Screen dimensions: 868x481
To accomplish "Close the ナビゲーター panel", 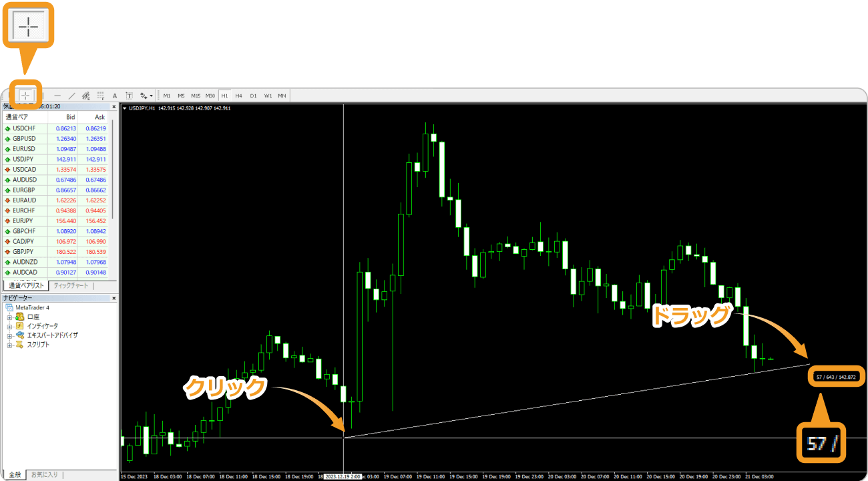I will (x=114, y=297).
